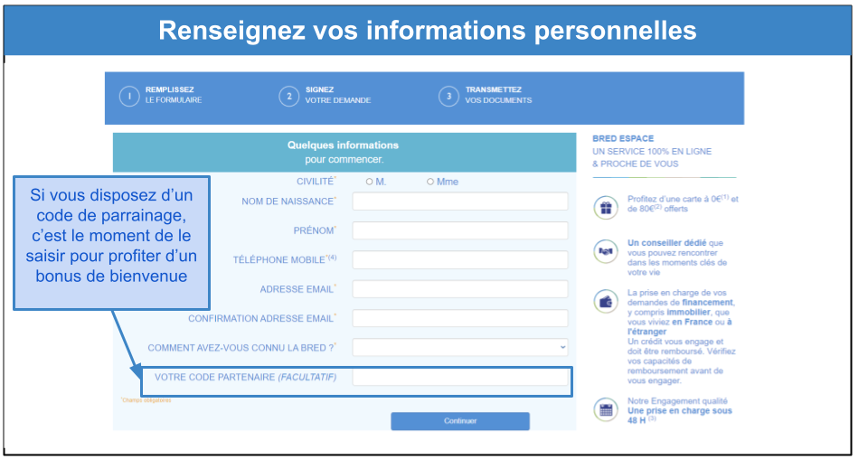Click the Quelques informations header text
The height and width of the screenshot is (459, 868).
pos(343,145)
